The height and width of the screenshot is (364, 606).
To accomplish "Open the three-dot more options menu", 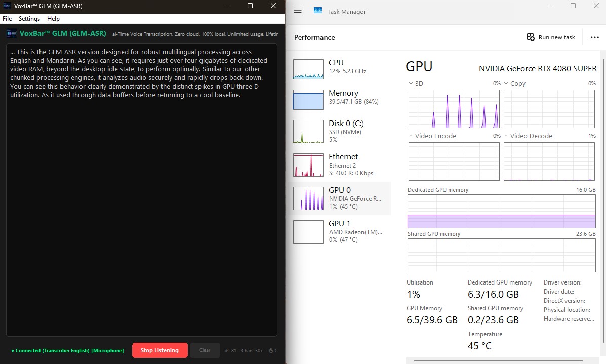I will click(595, 37).
